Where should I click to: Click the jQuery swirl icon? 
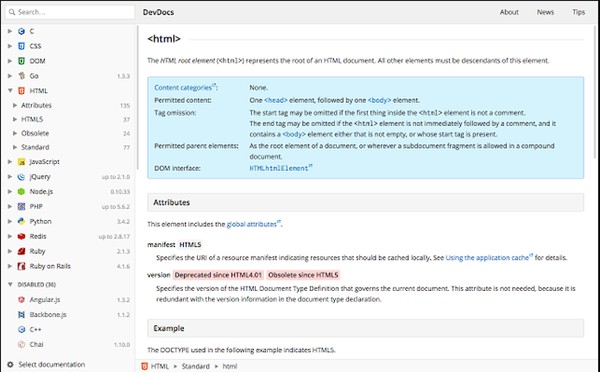(x=21, y=177)
